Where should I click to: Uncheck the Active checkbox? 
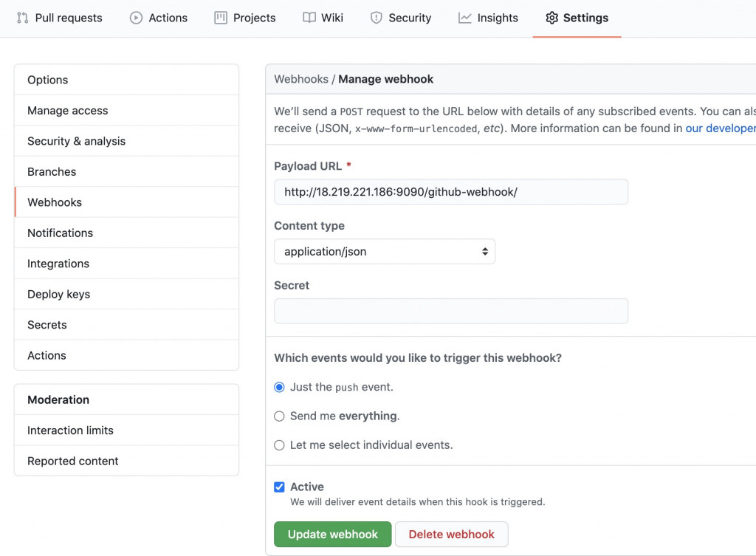[x=279, y=487]
